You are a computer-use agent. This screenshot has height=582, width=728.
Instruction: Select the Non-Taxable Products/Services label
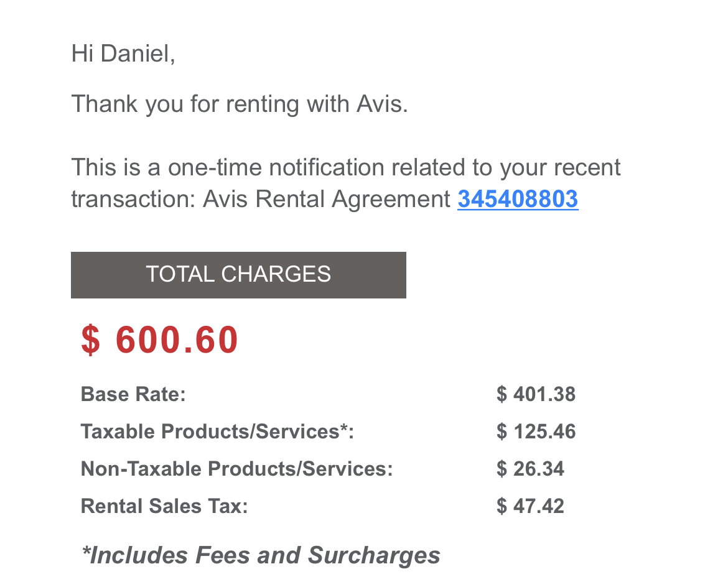pos(237,469)
